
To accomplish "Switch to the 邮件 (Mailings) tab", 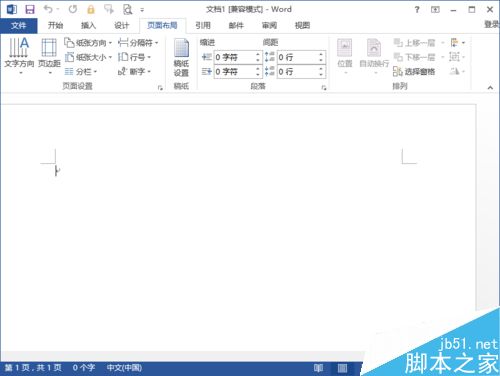I will click(x=236, y=25).
